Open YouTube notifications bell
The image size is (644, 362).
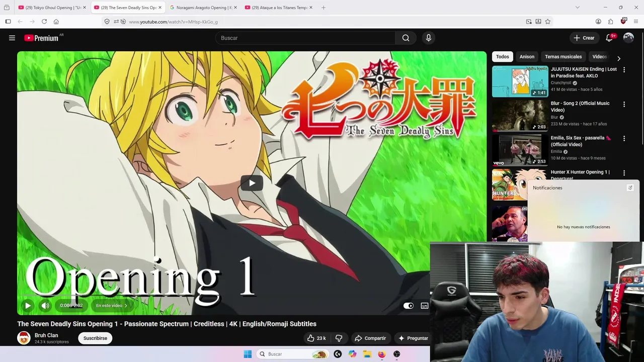(x=609, y=38)
